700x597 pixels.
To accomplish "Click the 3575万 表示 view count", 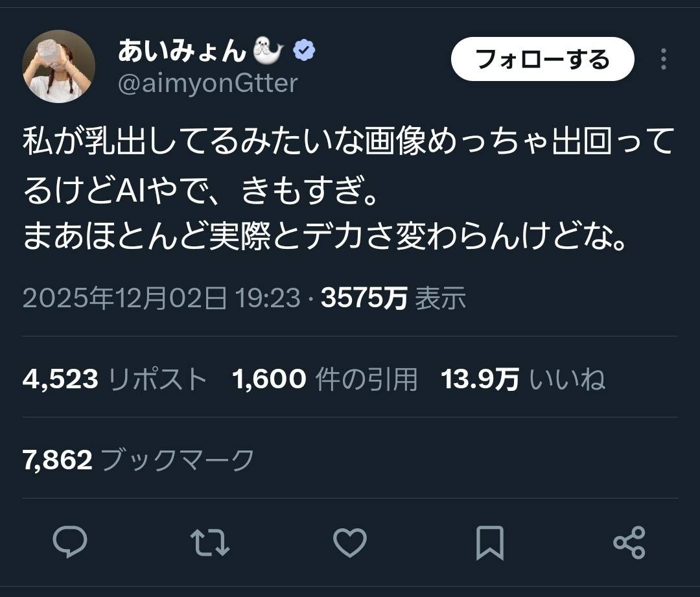I will (393, 299).
